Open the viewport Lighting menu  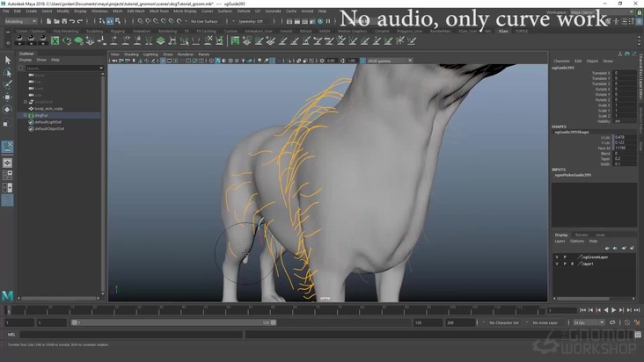150,54
